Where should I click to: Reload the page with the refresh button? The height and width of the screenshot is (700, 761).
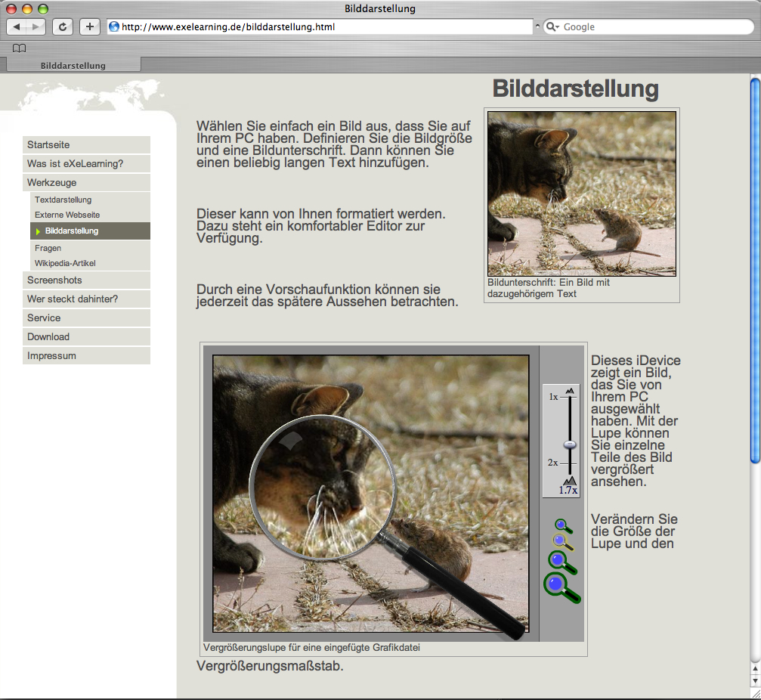[63, 26]
